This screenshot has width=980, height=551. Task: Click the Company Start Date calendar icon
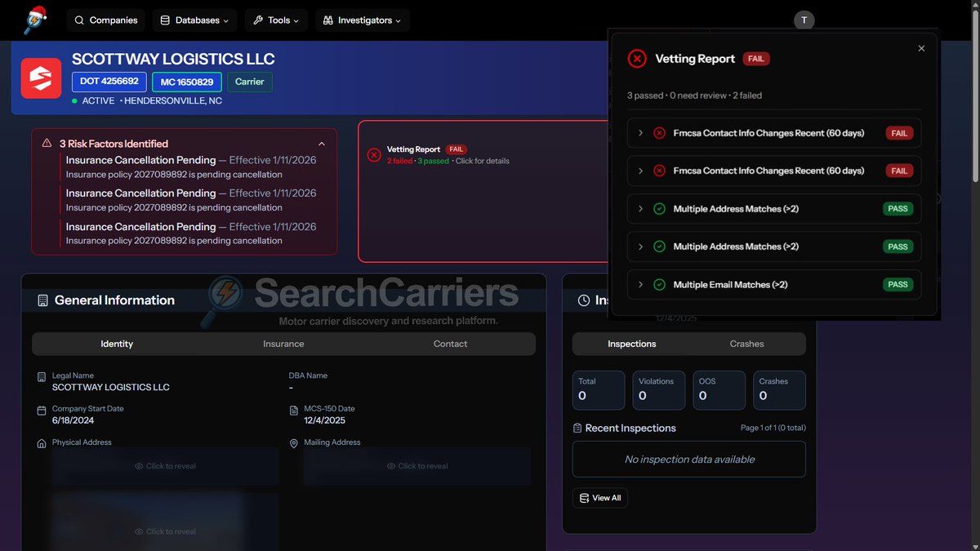coord(42,411)
